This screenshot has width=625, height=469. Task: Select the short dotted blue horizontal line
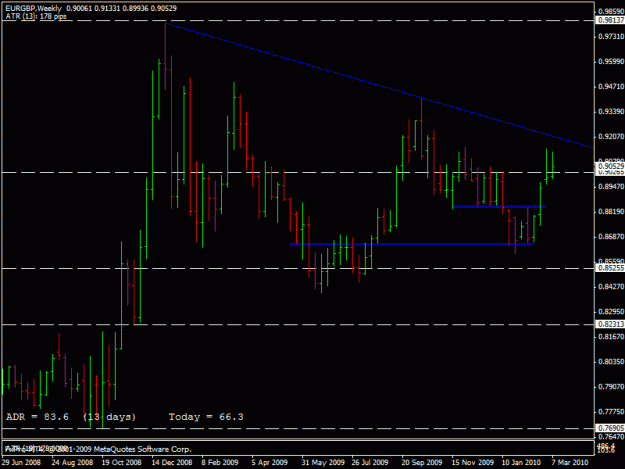(x=499, y=206)
